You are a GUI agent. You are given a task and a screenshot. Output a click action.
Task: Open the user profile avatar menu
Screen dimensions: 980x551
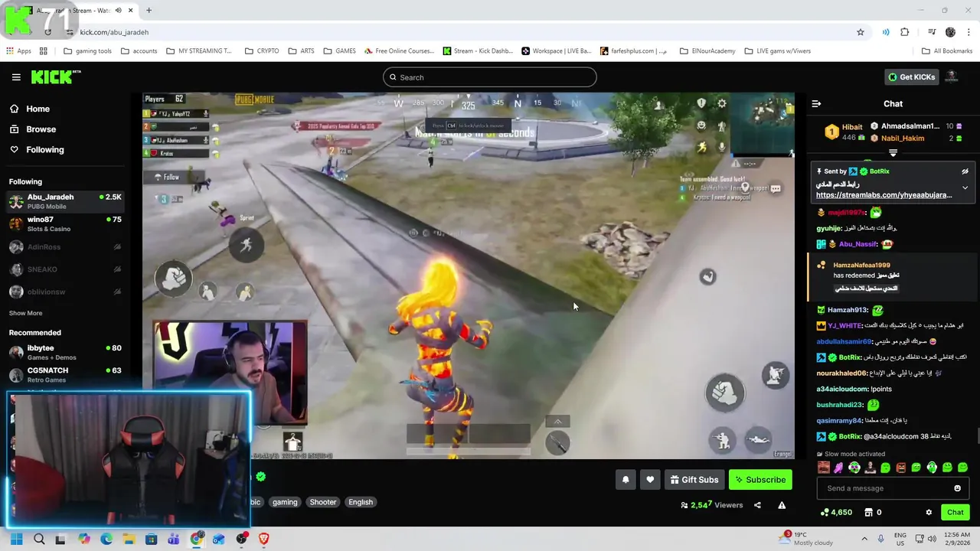tap(952, 77)
